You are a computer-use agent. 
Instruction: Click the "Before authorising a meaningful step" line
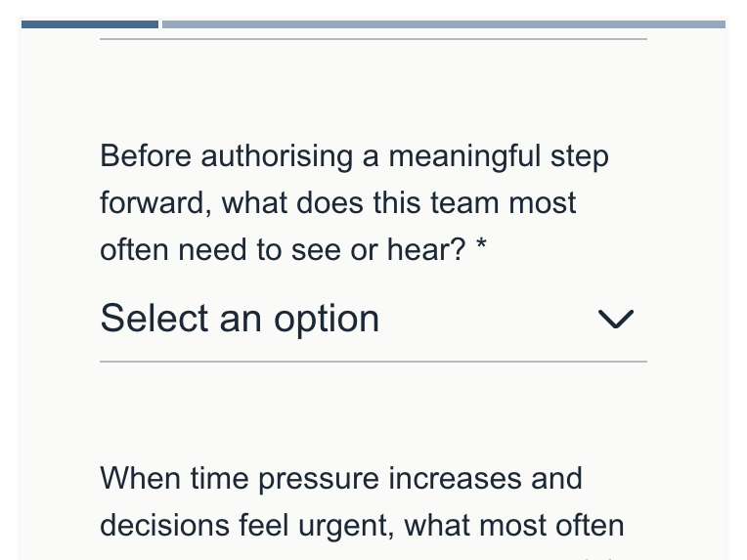click(354, 156)
